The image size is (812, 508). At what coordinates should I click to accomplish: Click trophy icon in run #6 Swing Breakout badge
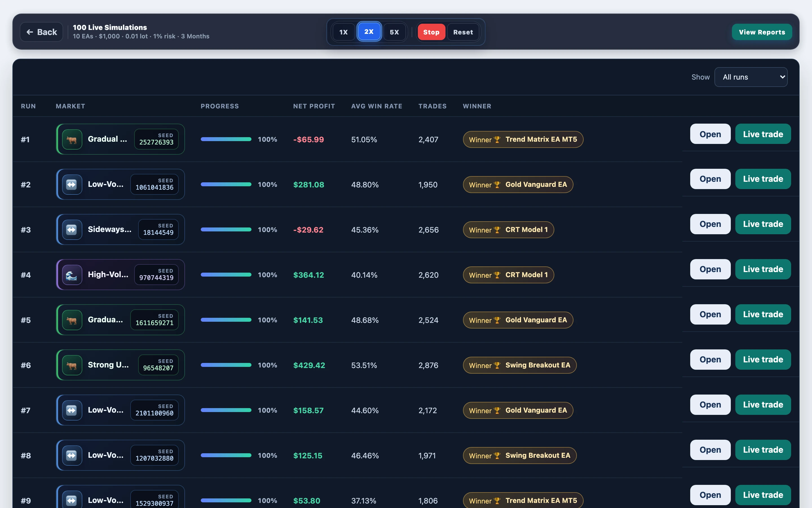[x=497, y=365]
